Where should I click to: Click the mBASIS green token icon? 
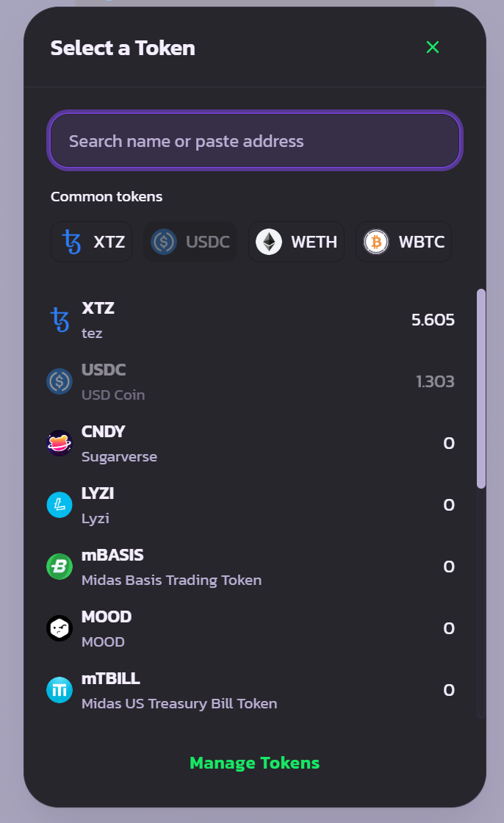pos(60,567)
